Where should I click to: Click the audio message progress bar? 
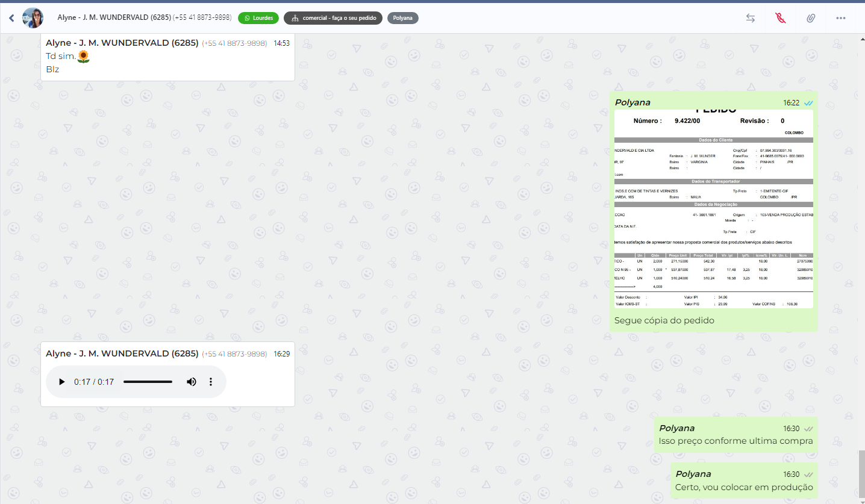click(x=148, y=382)
